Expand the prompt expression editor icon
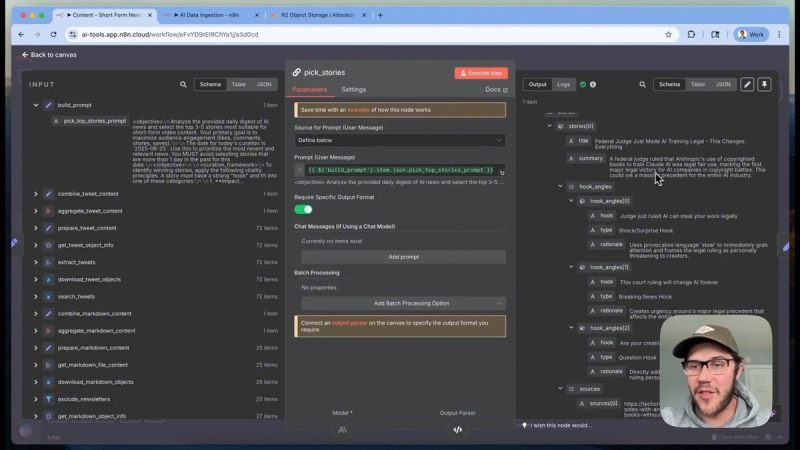Screen dimensions: 800x450 click(502, 172)
